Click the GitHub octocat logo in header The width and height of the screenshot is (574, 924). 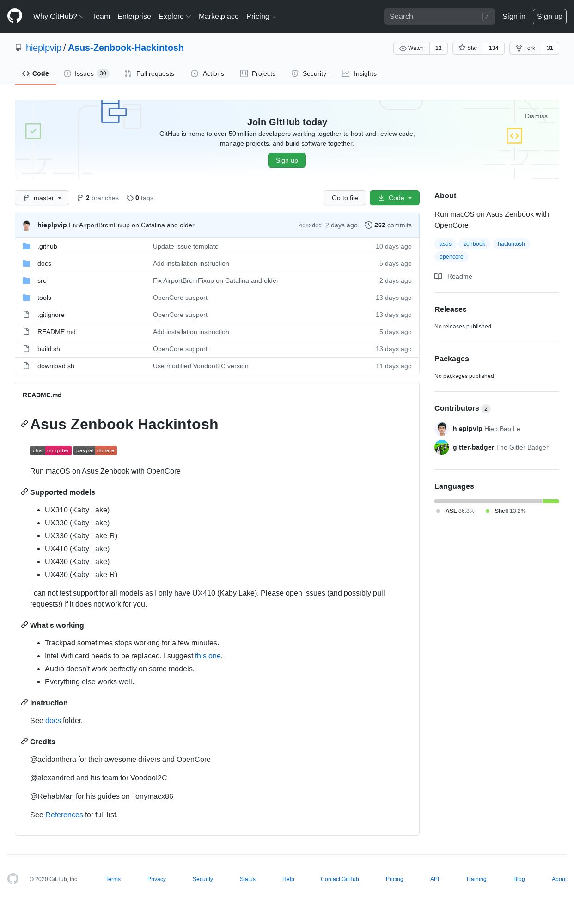tap(15, 16)
